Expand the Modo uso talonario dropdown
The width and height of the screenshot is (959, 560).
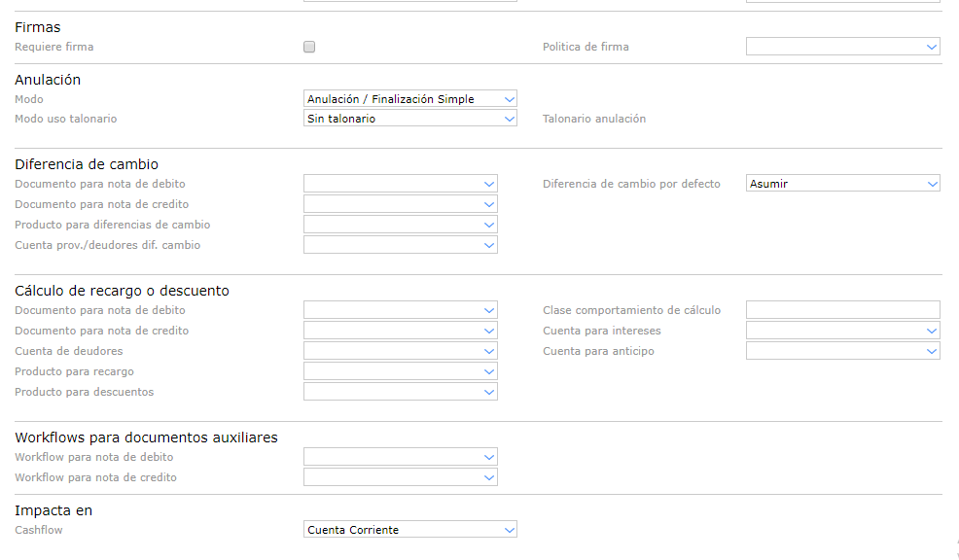(409, 119)
